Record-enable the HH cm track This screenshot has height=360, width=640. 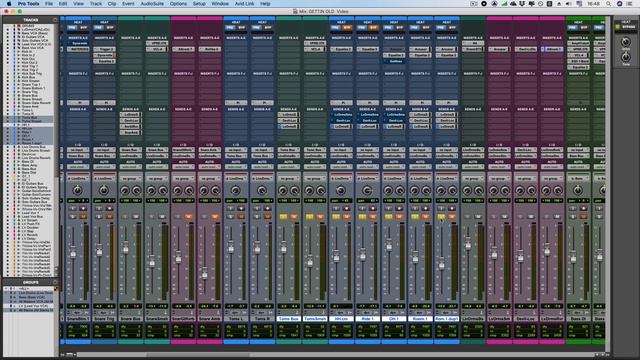point(346,209)
